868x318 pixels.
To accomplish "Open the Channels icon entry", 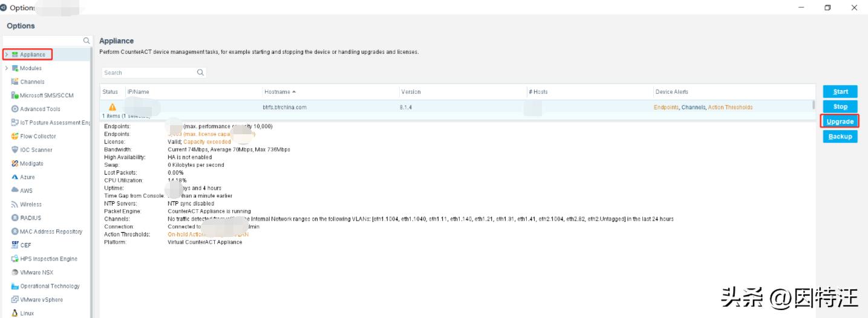I will 15,82.
